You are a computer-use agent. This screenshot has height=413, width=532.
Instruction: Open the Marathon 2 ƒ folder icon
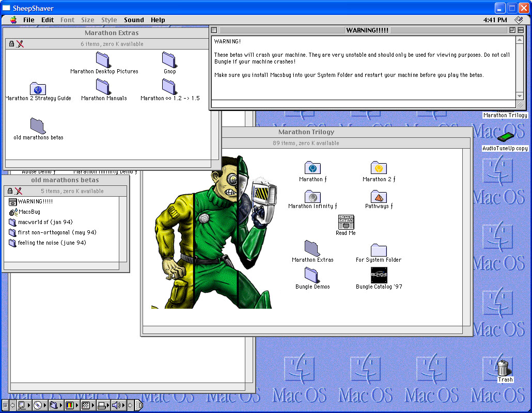click(x=379, y=168)
